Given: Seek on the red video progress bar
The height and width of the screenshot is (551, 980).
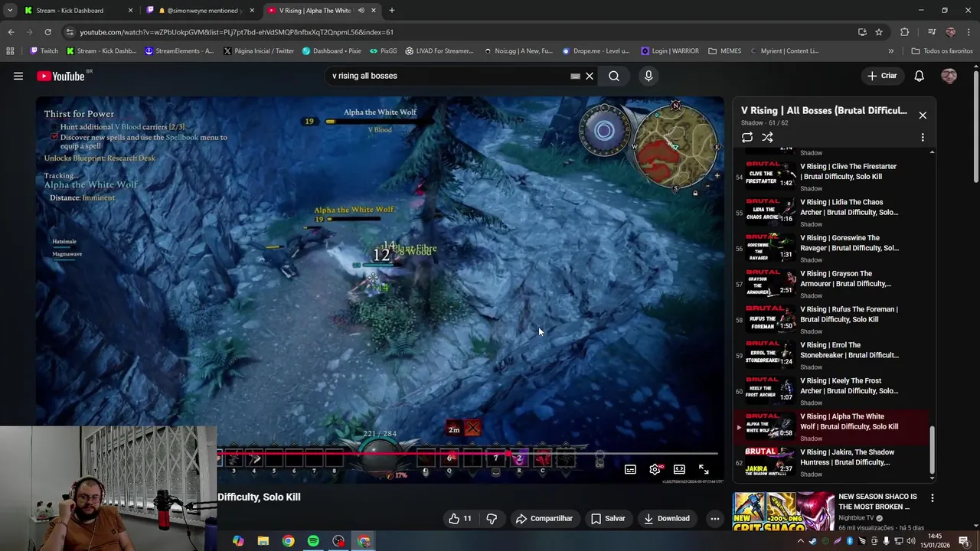Looking at the screenshot, I should (467, 453).
